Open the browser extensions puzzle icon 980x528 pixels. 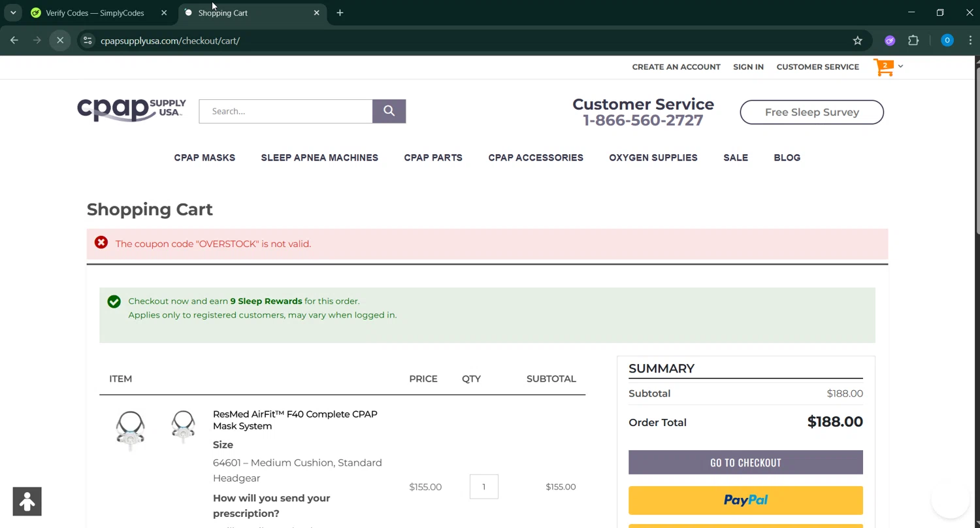(x=913, y=41)
